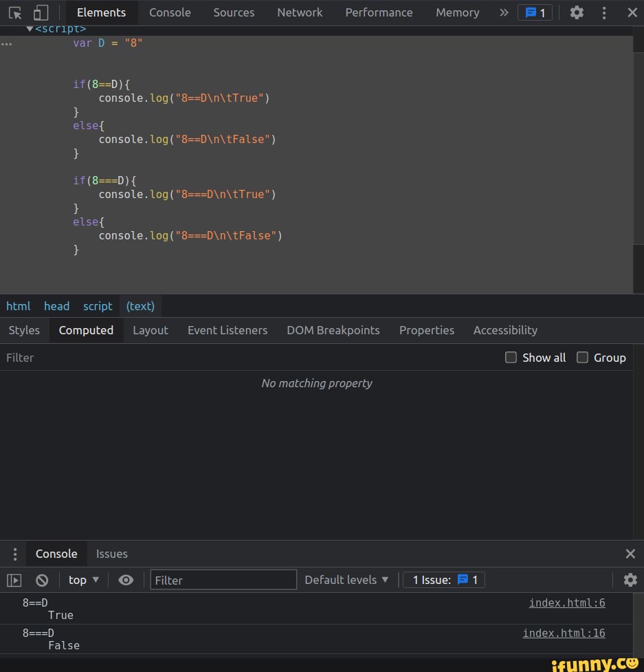Click the console Filter input field
The height and width of the screenshot is (672, 644).
point(223,580)
